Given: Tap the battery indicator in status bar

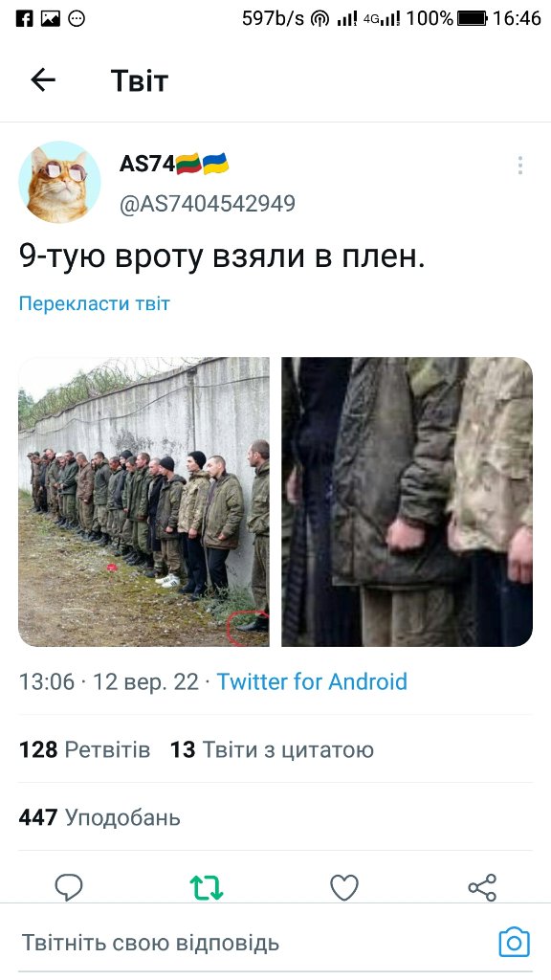Looking at the screenshot, I should click(x=472, y=19).
